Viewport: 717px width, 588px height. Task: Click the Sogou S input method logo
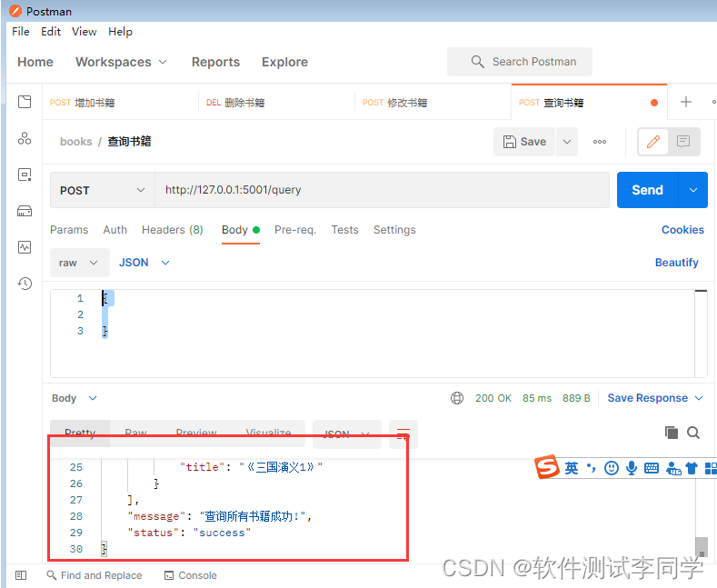pyautogui.click(x=547, y=467)
